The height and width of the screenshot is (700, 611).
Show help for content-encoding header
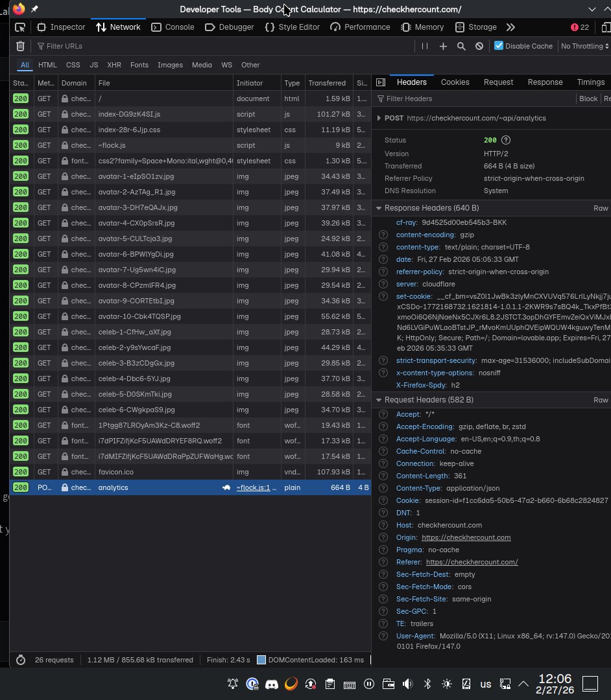[x=383, y=235]
